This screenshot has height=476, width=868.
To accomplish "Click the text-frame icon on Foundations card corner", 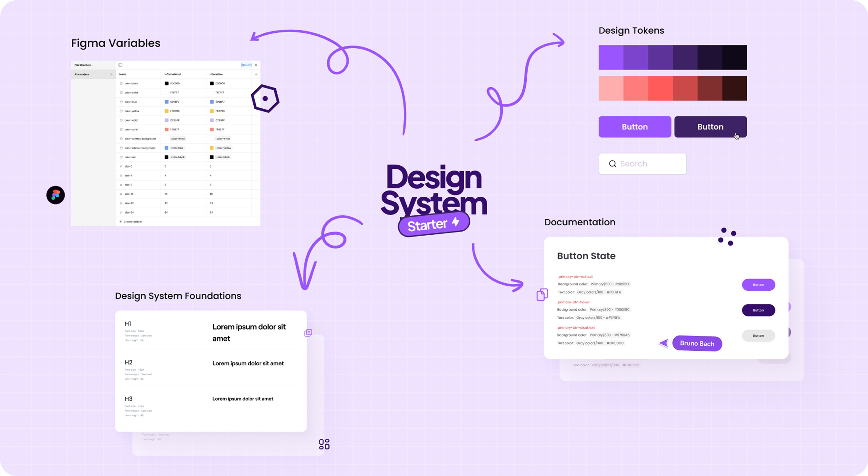I will [x=308, y=333].
